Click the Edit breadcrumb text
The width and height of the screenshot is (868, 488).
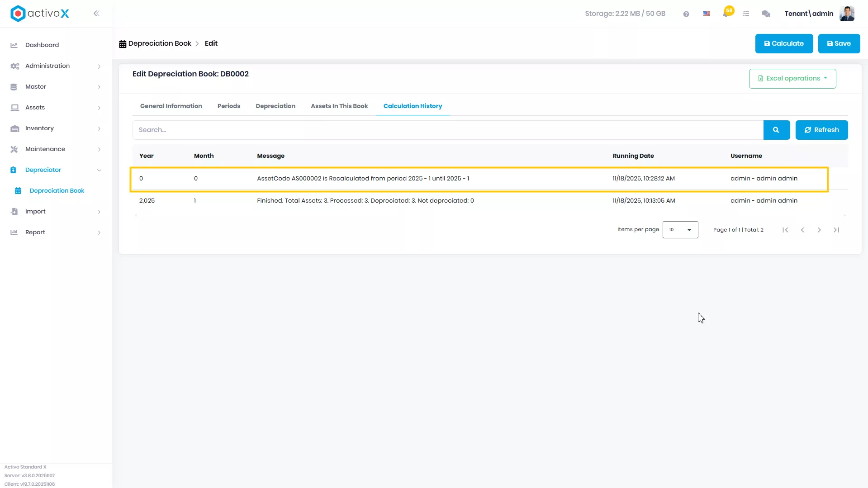pos(211,43)
